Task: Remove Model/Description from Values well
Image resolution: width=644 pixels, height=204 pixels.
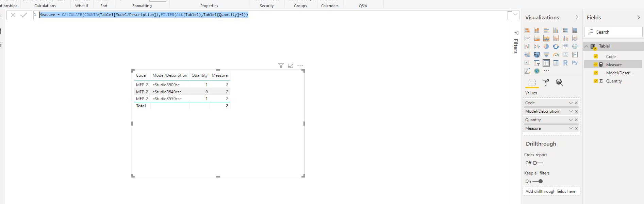Action: 576,111
